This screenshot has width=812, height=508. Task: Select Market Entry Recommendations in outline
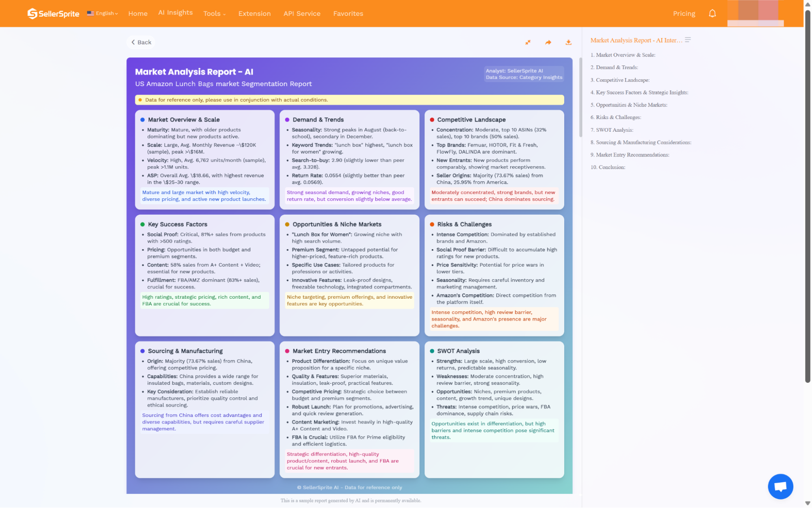tap(632, 155)
